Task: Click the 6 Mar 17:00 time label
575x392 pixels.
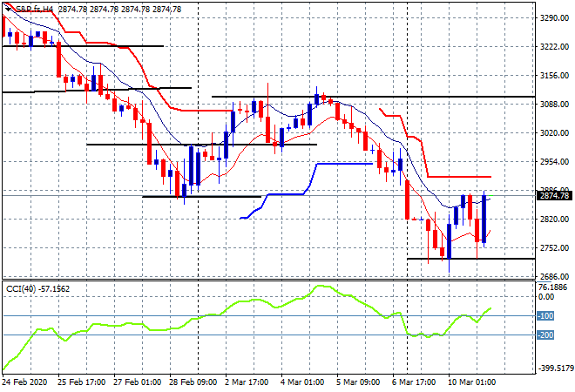Action: [x=414, y=382]
